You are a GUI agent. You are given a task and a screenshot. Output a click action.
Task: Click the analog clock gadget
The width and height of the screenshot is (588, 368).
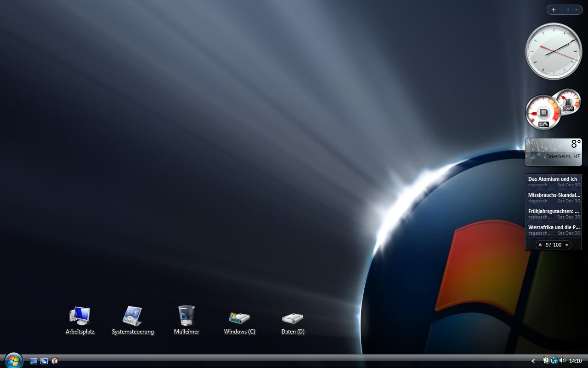point(554,52)
